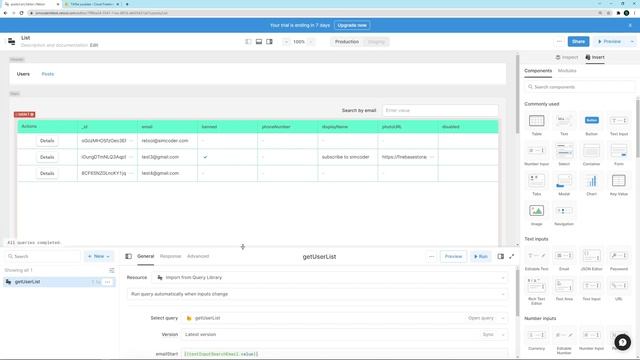The height and width of the screenshot is (360, 640).
Task: Pick the commonly used Number Input component
Action: pos(536,151)
